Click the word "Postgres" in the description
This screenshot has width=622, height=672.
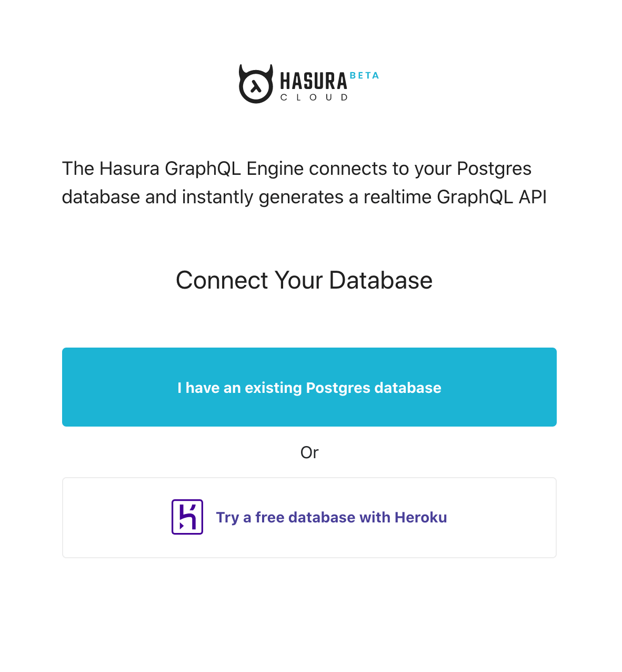(494, 169)
